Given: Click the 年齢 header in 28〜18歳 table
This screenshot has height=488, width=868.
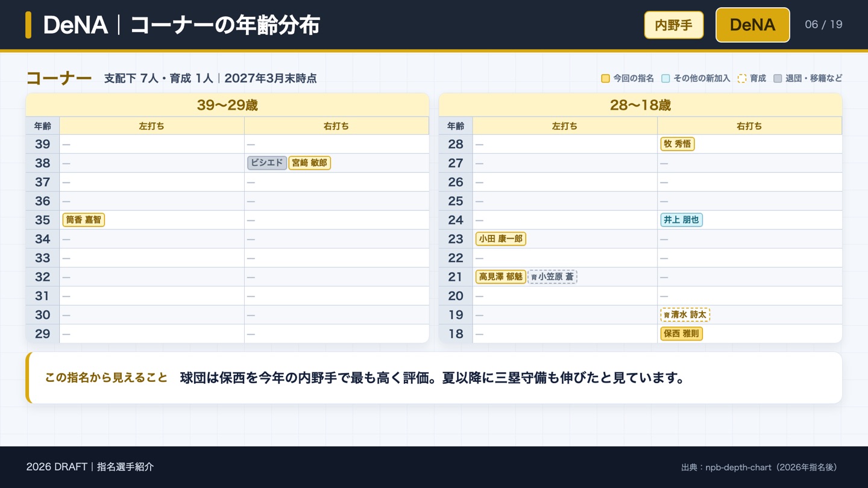Looking at the screenshot, I should pos(456,126).
